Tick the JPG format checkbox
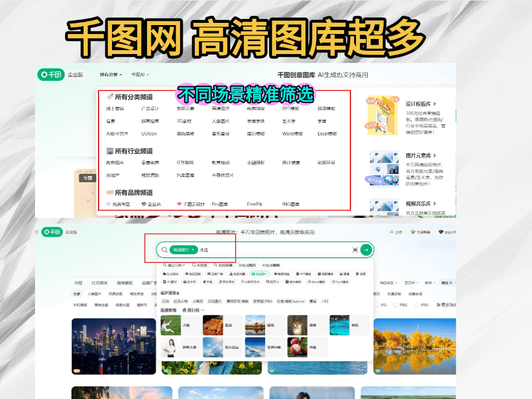Image resolution: width=532 pixels, height=399 pixels. pos(376,305)
